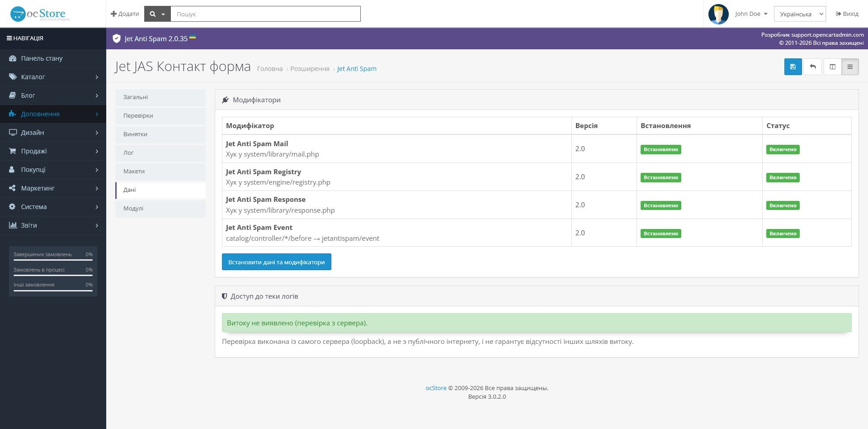Click the Пошук search input field
This screenshot has width=868, height=429.
pos(265,14)
